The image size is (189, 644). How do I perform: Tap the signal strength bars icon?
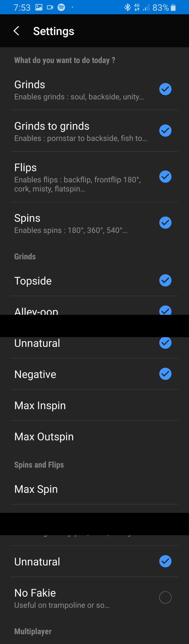[146, 7]
